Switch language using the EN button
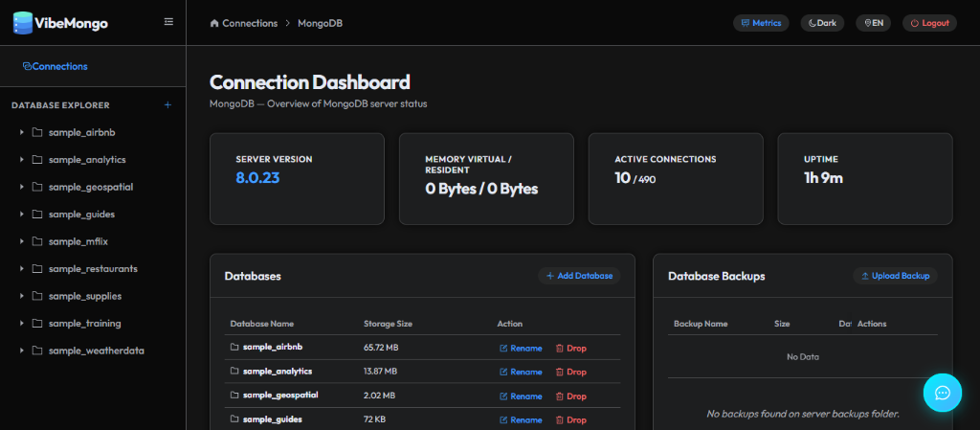Image resolution: width=980 pixels, height=430 pixels. click(x=873, y=23)
